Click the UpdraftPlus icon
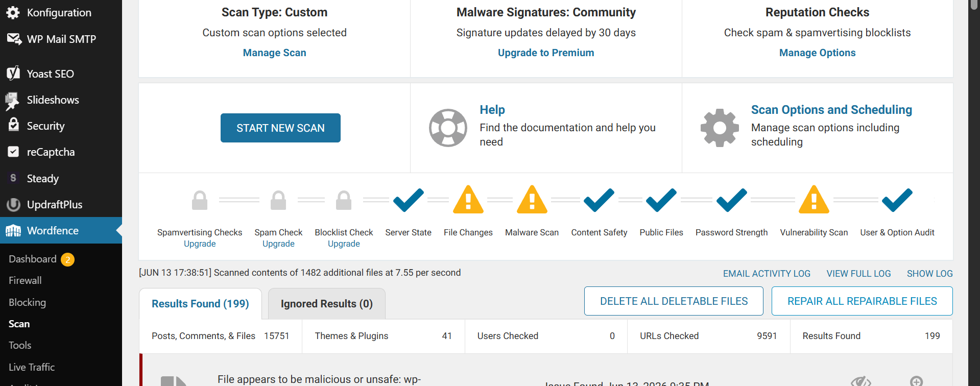 pyautogui.click(x=13, y=204)
